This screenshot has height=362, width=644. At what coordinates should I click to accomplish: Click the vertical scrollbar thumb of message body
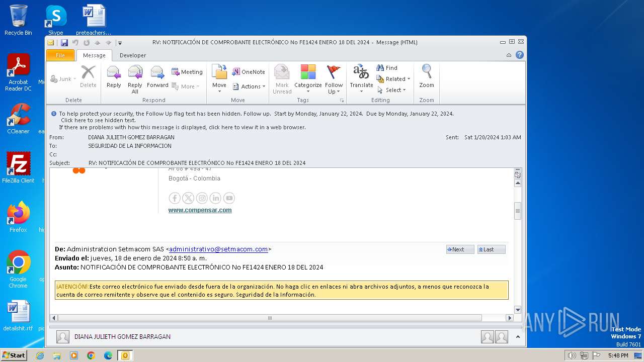point(518,211)
